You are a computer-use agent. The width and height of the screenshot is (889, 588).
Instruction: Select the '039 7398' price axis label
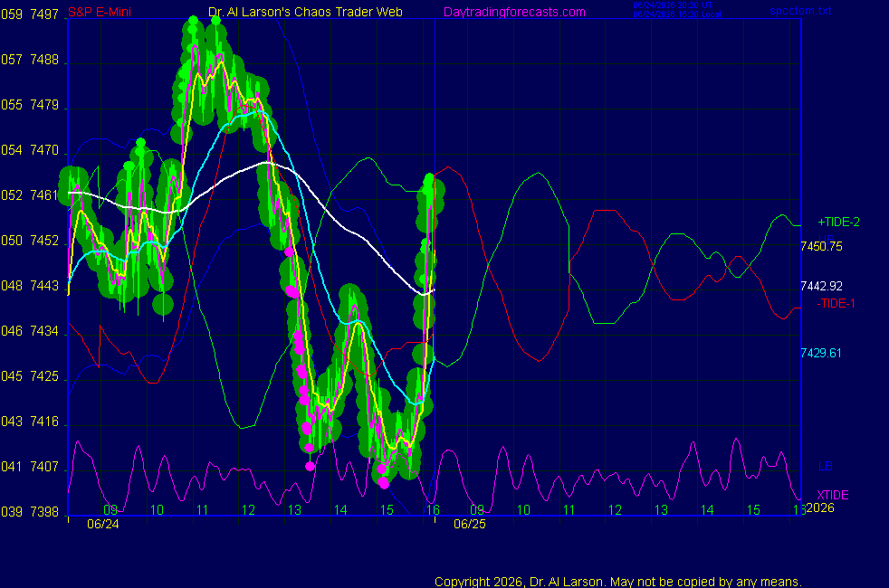(30, 512)
